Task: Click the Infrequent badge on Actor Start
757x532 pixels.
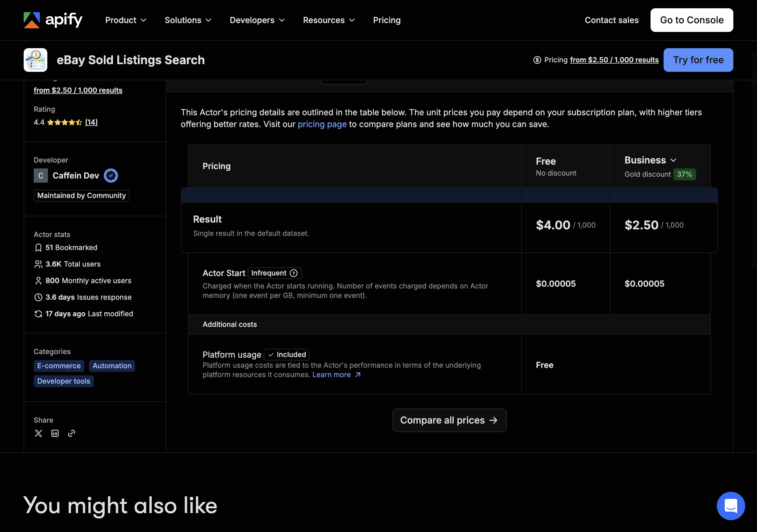Action: pos(274,273)
